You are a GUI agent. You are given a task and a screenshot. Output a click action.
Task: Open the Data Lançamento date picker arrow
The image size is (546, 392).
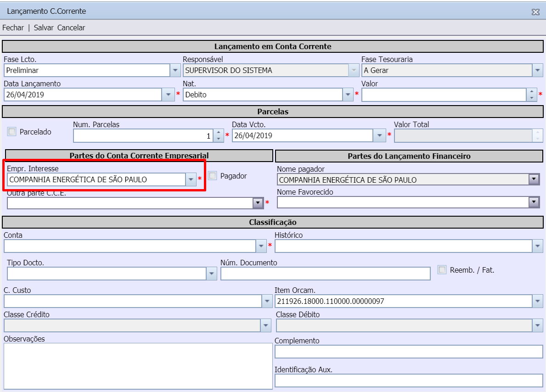coord(168,95)
